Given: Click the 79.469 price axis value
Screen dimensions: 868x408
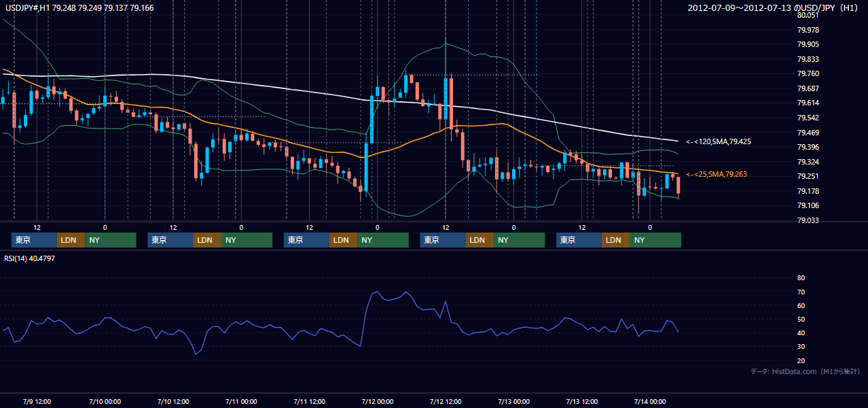Looking at the screenshot, I should click(808, 132).
